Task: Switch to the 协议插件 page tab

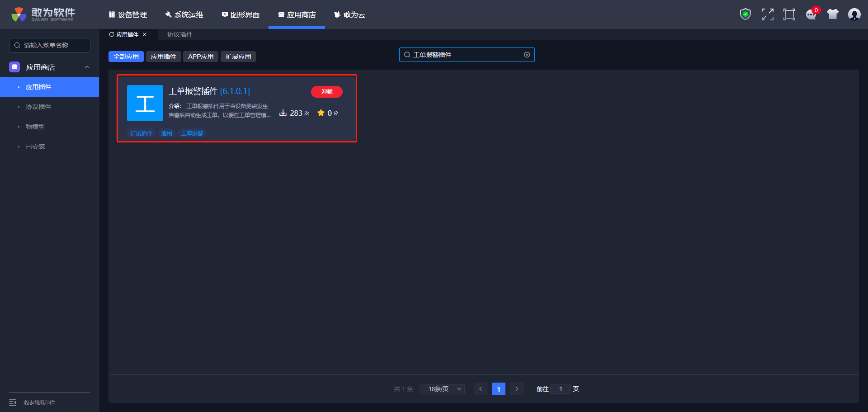Action: click(180, 34)
